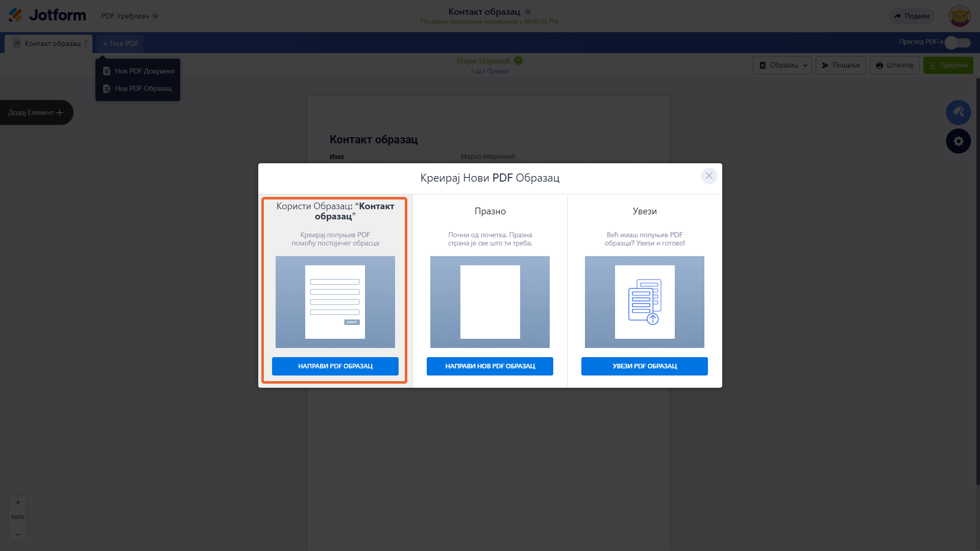Close the Креирај Нови PDF Образац dialog
Screen dimensions: 980x551
click(708, 176)
